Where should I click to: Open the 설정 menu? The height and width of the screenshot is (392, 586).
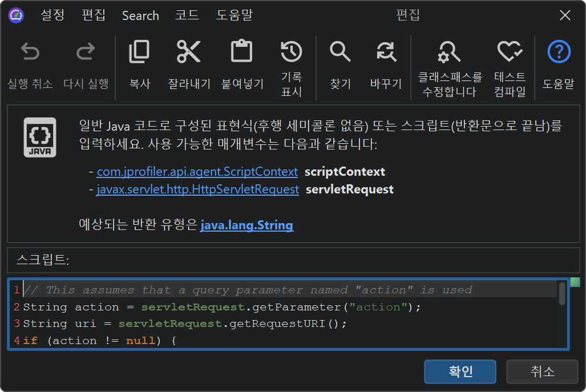coord(52,15)
